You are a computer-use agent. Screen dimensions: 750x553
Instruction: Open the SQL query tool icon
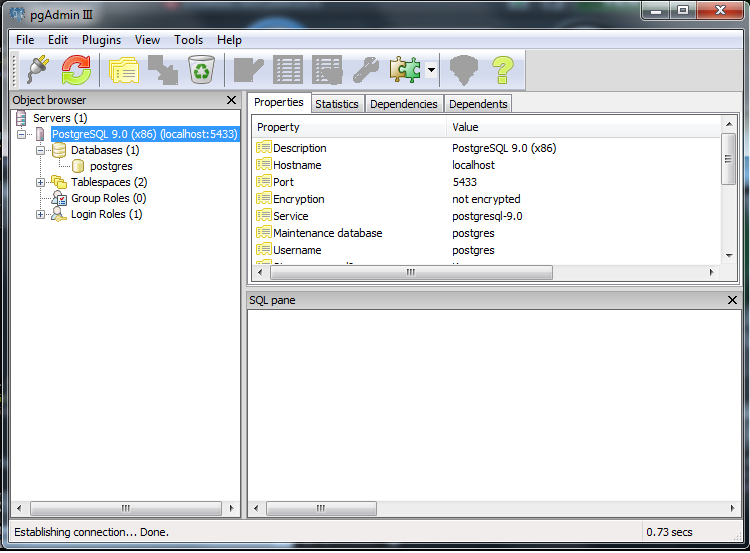pos(249,70)
